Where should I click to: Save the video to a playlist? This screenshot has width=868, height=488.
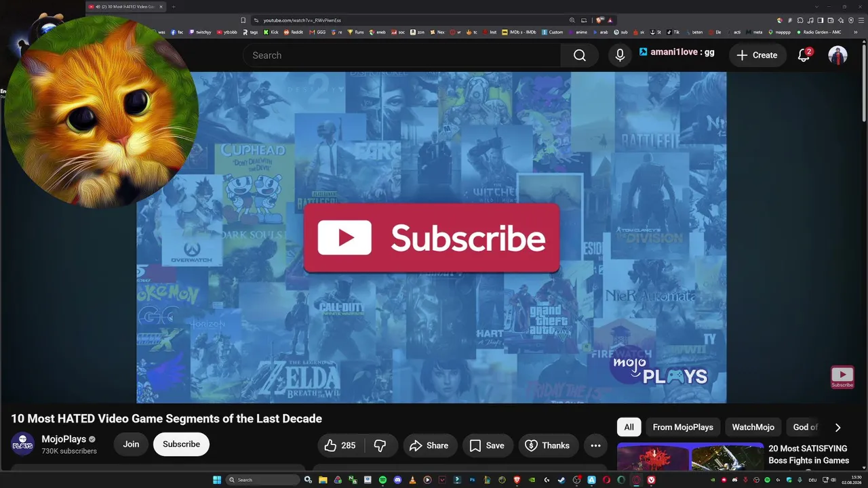[x=488, y=445]
